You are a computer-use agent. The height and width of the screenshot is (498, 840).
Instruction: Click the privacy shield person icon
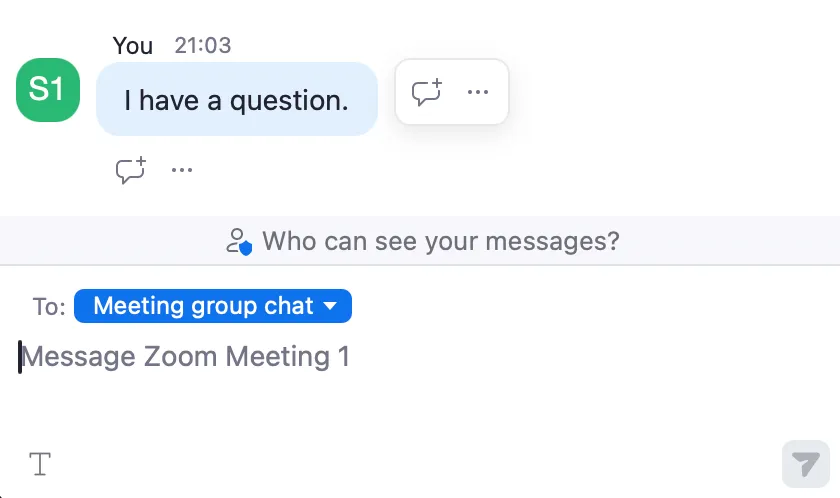[238, 241]
